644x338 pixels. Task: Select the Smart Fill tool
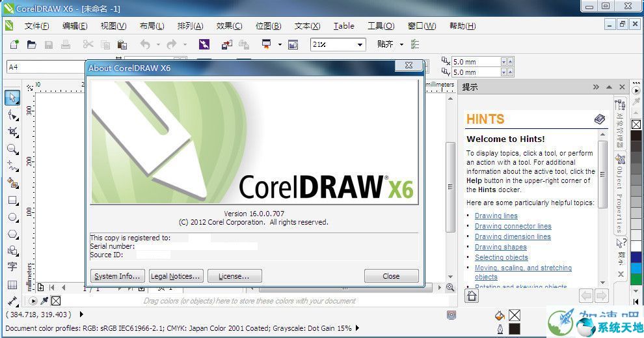(13, 183)
